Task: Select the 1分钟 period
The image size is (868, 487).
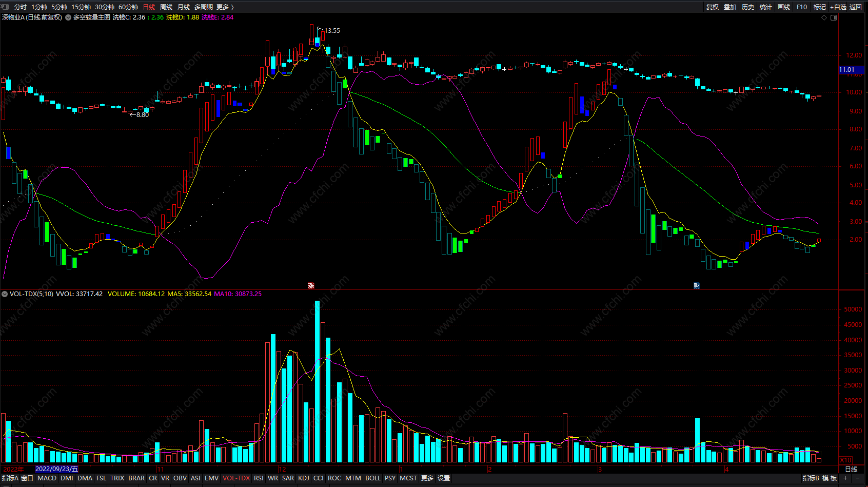Action: pyautogui.click(x=39, y=7)
